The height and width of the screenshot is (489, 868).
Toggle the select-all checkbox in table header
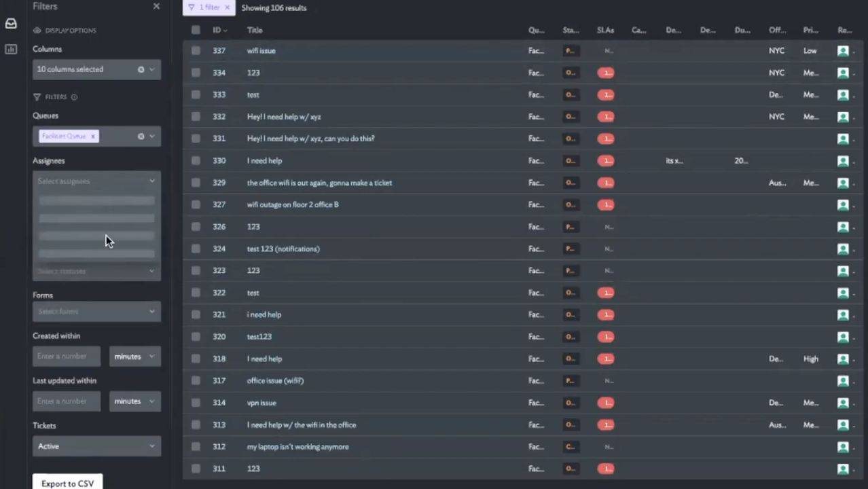pyautogui.click(x=196, y=30)
